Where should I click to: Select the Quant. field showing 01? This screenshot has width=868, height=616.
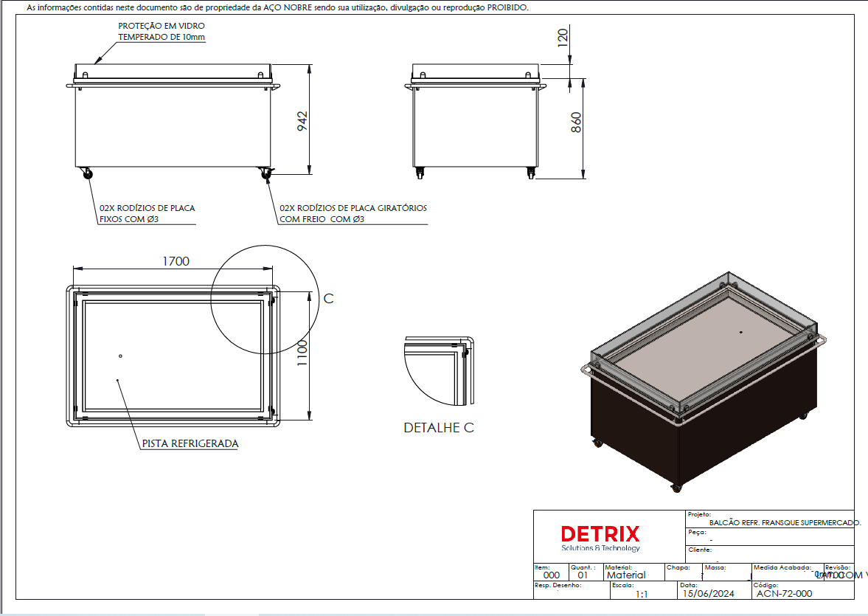[583, 575]
